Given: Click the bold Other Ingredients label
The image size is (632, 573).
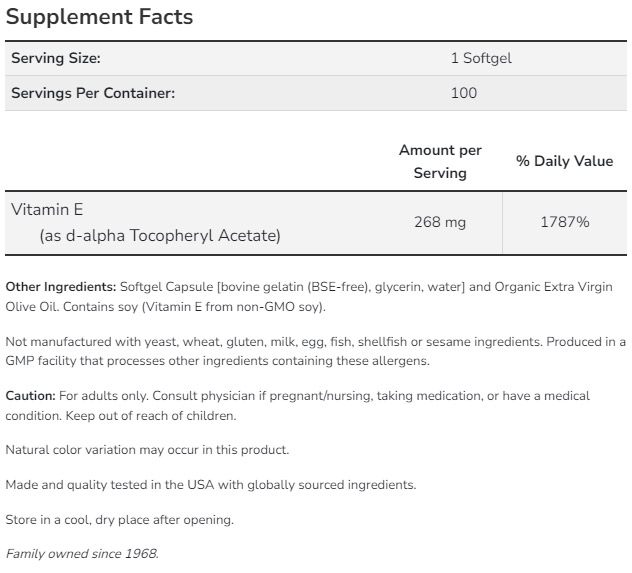Looking at the screenshot, I should click(61, 287).
